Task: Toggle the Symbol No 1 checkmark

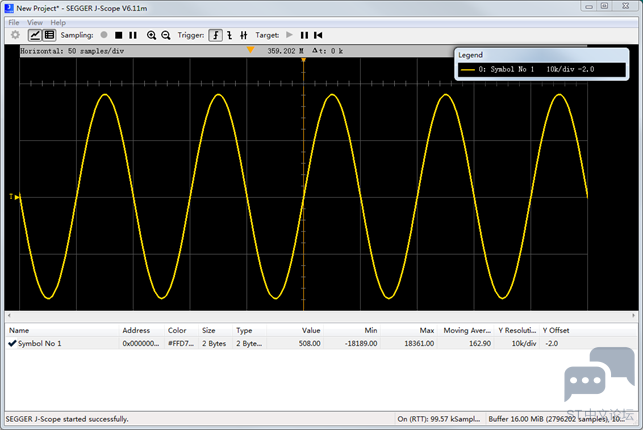Action: 12,343
